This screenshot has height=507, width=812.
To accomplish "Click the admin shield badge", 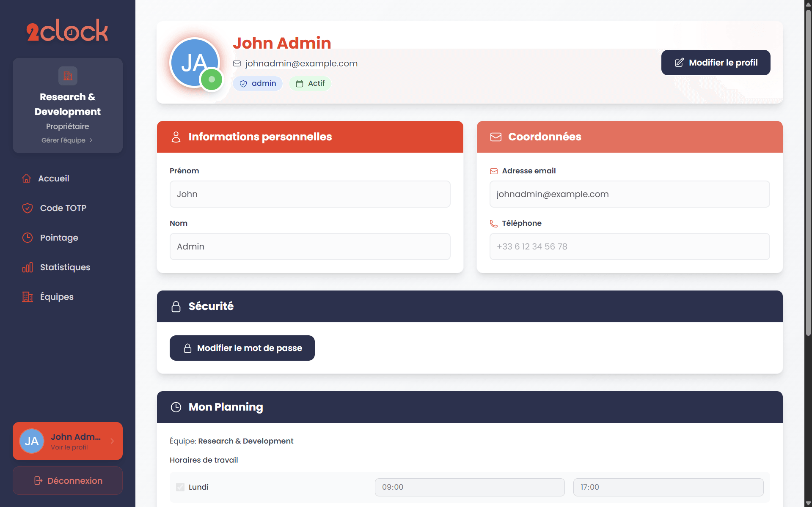I will pos(258,83).
